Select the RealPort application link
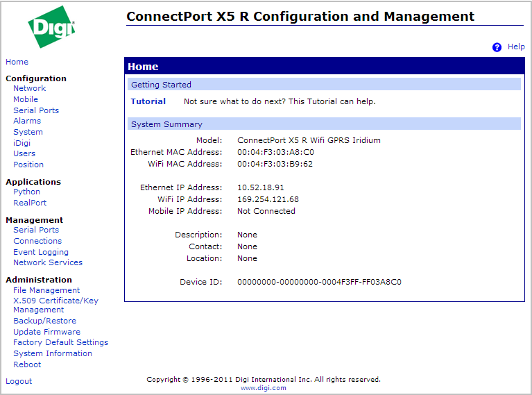Screen dimensions: 532x395 tap(30, 203)
